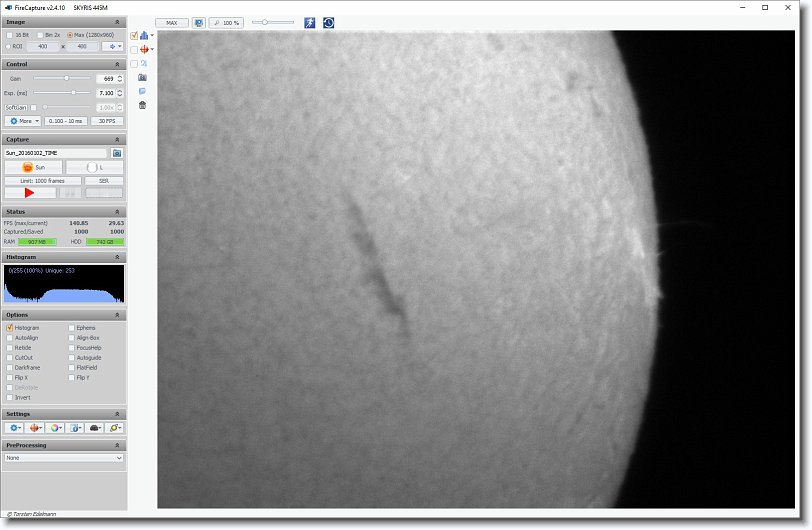Select the Max (1280x960) radio button
The image size is (812, 530).
click(70, 35)
